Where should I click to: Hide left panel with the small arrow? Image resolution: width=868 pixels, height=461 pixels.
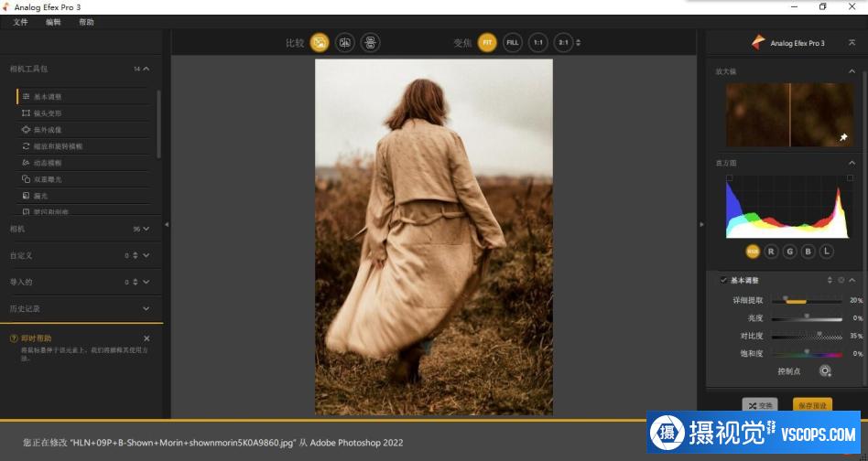point(167,224)
